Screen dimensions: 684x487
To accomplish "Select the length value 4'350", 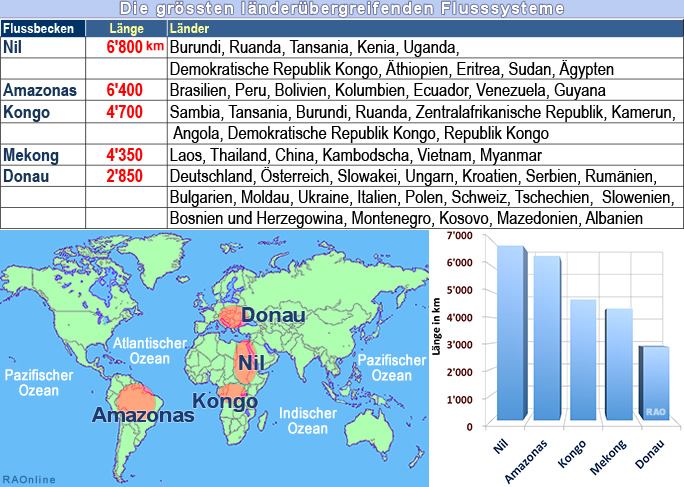I will point(124,155).
